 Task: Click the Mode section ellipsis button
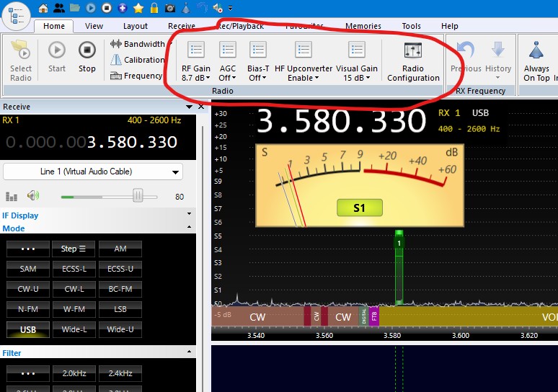click(28, 249)
